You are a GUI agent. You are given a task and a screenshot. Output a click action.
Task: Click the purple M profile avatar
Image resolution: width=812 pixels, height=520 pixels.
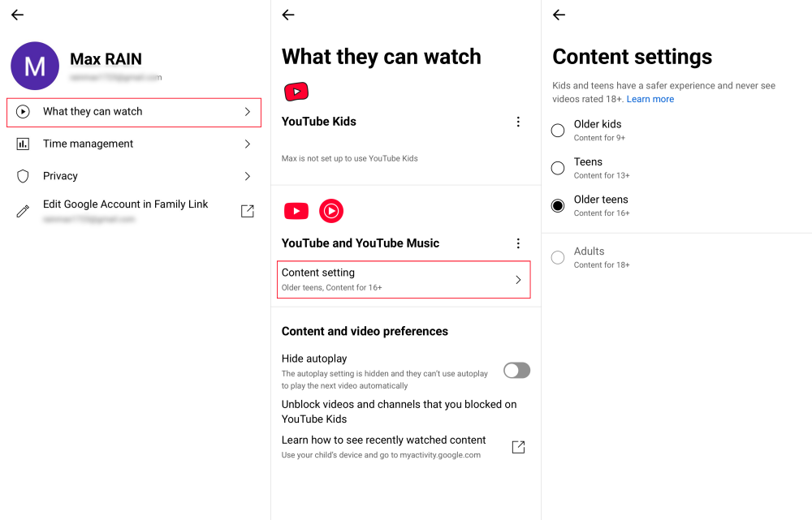pos(35,66)
